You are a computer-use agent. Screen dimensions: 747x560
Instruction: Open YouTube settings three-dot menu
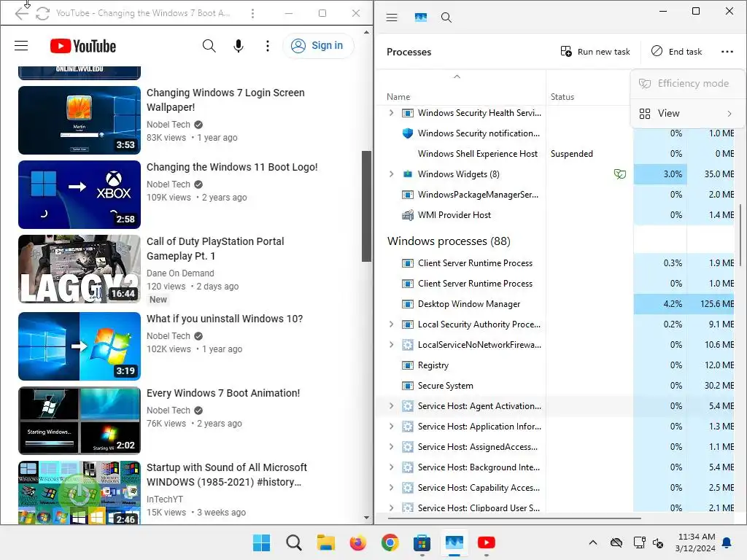pyautogui.click(x=267, y=46)
